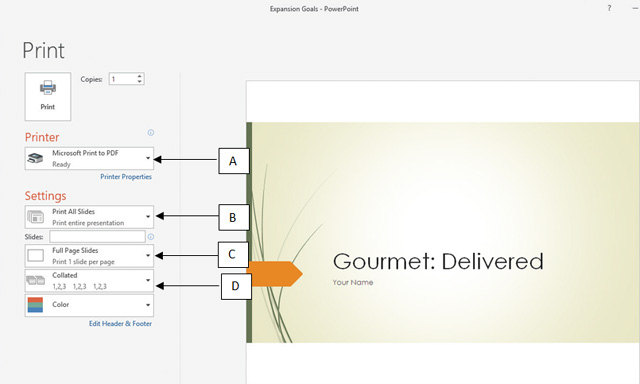Open the Full Page Slides layout dropdown
The image size is (640, 384).
coord(89,256)
